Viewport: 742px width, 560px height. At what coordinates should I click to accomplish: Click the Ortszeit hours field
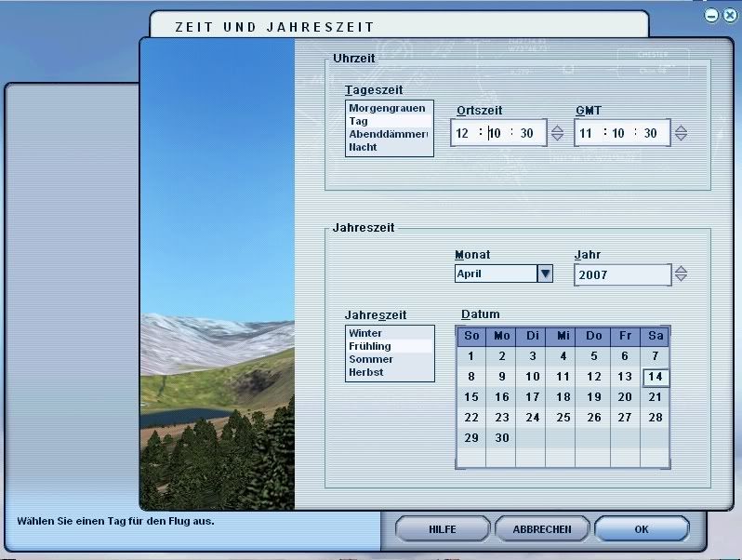coord(464,133)
